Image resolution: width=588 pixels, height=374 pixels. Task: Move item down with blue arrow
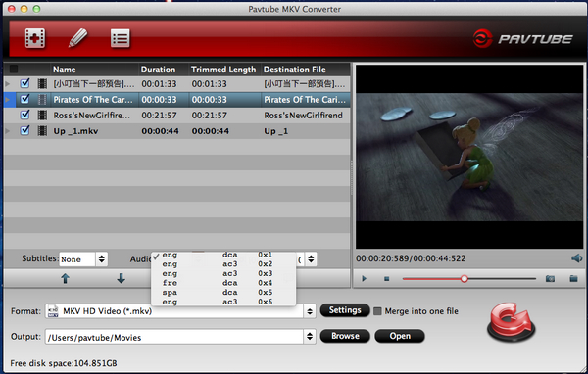click(x=121, y=278)
